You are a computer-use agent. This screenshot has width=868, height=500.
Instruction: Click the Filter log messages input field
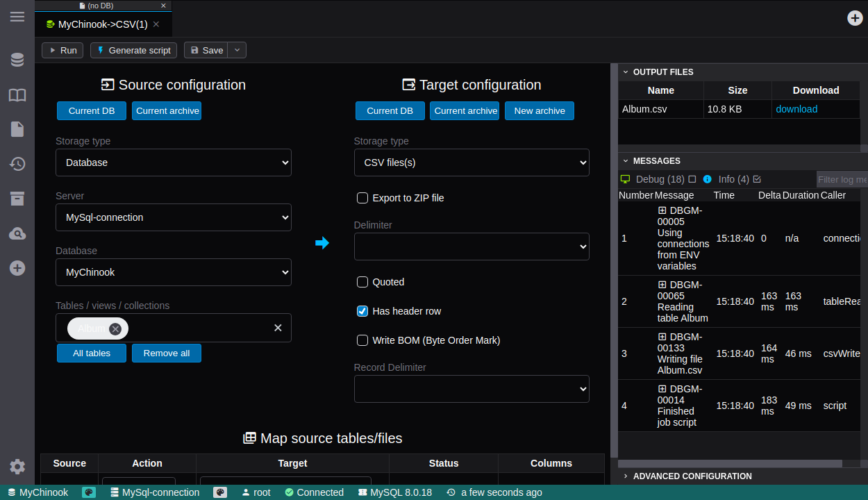(842, 179)
